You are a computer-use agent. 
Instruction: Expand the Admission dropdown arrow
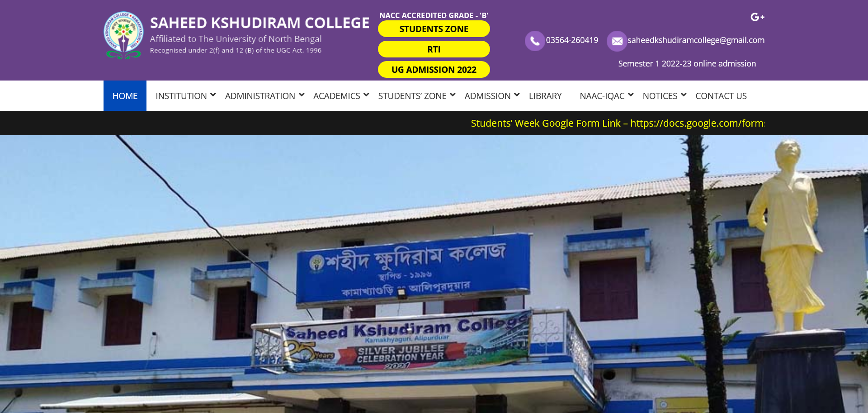tap(517, 95)
